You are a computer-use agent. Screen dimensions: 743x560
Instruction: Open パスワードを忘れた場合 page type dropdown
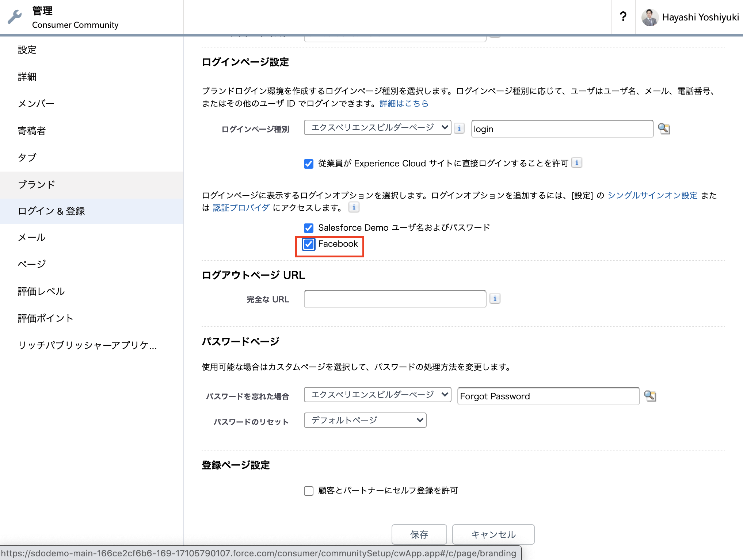[x=377, y=395]
